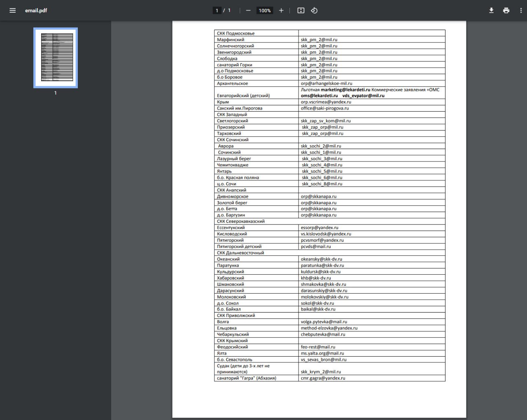Click the current page number input field

(217, 10)
